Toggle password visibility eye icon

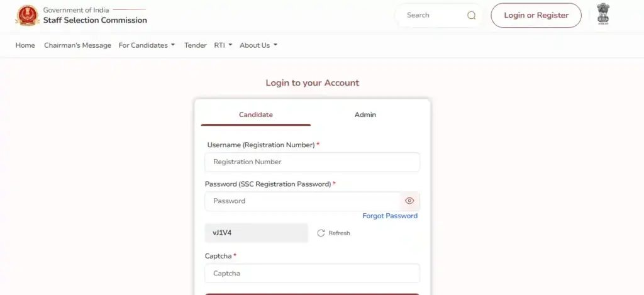[409, 201]
